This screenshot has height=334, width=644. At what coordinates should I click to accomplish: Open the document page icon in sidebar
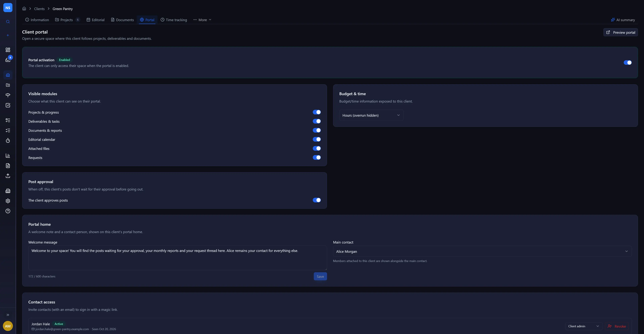(x=8, y=166)
